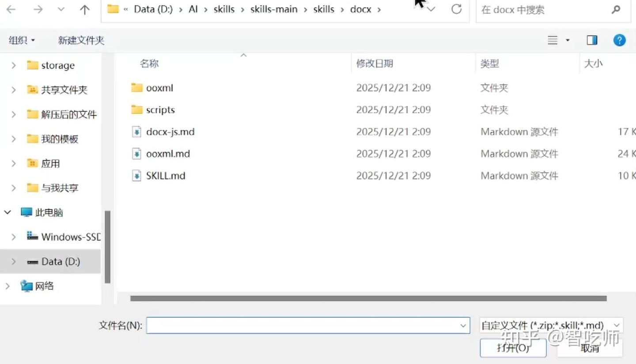Expand the 共享文件夹 tree node
Viewport: 636px width, 364px height.
point(14,90)
